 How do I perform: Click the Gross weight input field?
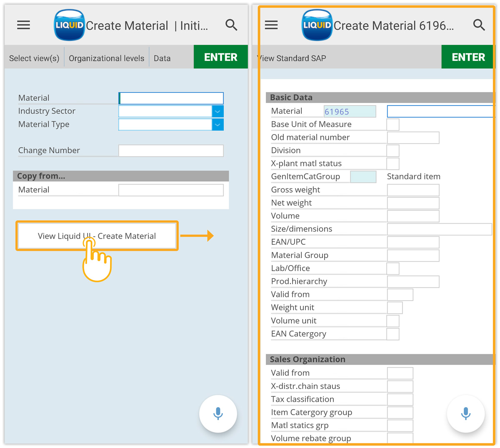413,190
